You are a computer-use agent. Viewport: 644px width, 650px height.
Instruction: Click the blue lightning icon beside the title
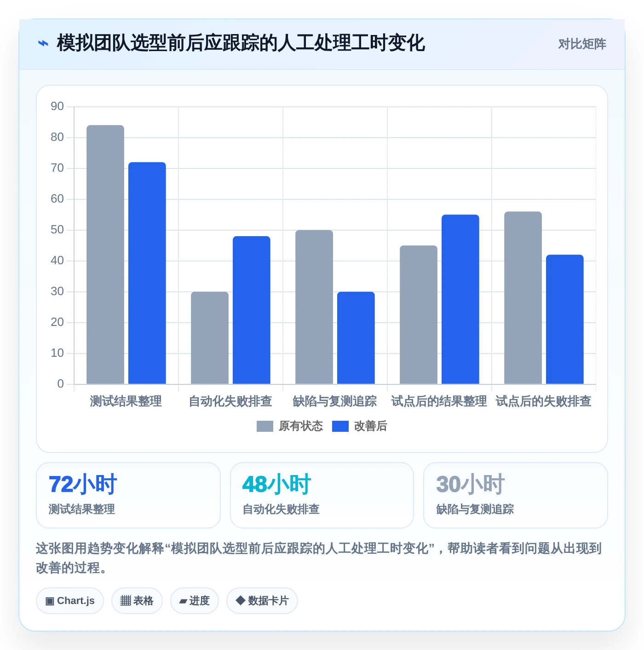click(x=43, y=44)
